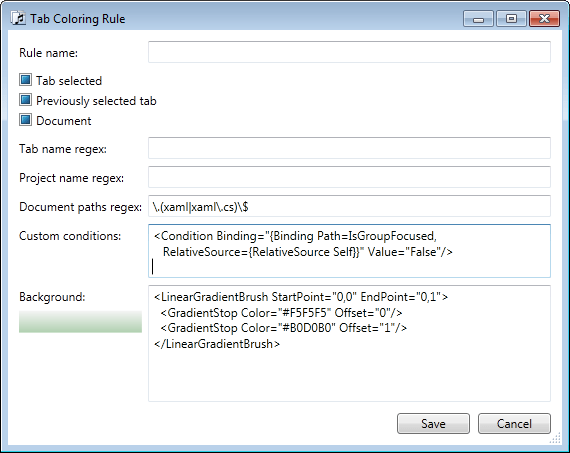The image size is (570, 453).
Task: Click the 'Custom conditions:' label
Action: tap(70, 236)
